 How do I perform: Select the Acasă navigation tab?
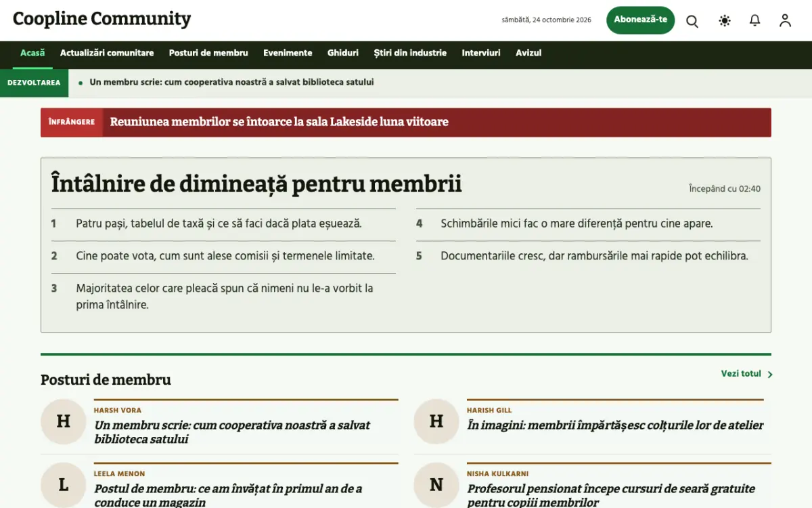[x=32, y=53]
